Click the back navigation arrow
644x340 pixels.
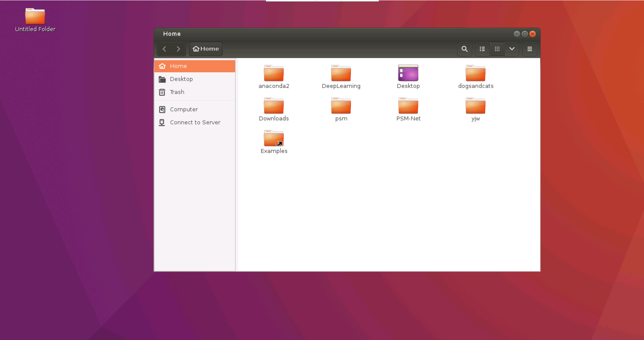(164, 49)
